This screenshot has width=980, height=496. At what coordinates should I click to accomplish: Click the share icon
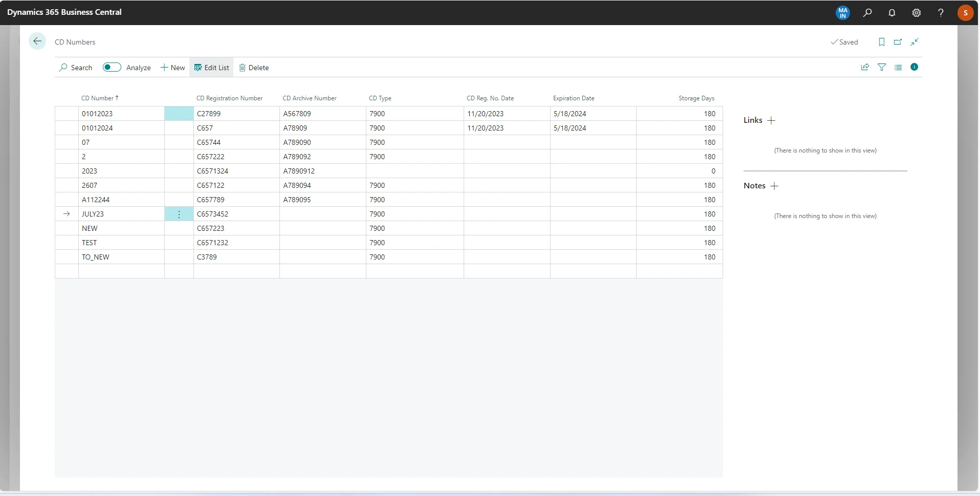[x=865, y=67]
